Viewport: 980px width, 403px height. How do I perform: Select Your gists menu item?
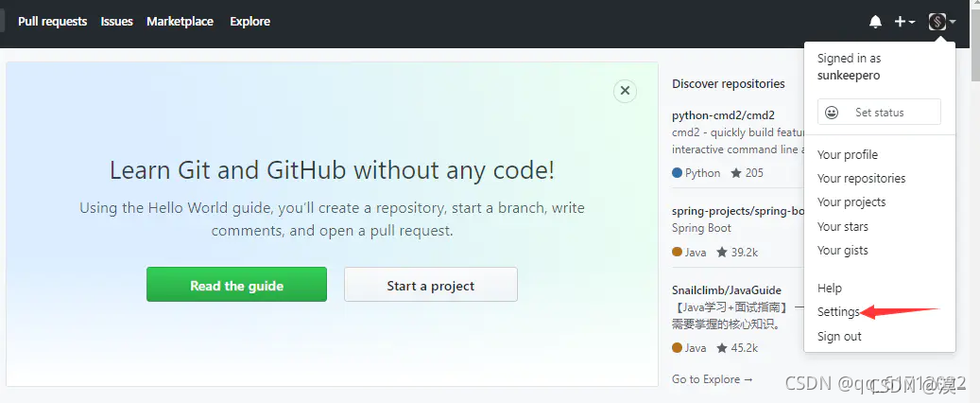[843, 251]
